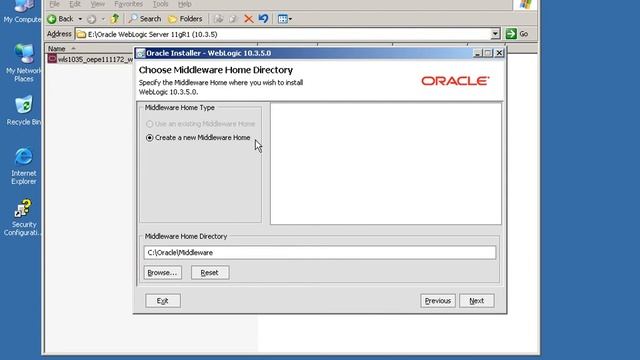Click the Move To toolbar icon
Viewport: 640px width, 360px height.
(x=219, y=19)
